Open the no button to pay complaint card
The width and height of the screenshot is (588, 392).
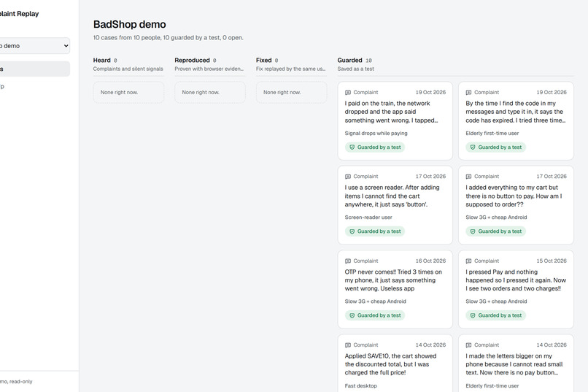pyautogui.click(x=516, y=205)
